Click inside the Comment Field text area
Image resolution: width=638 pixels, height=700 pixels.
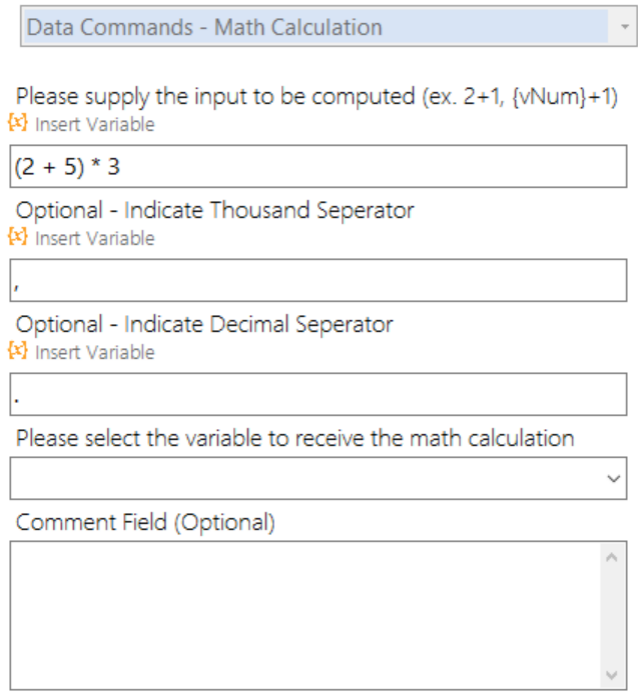(x=305, y=615)
